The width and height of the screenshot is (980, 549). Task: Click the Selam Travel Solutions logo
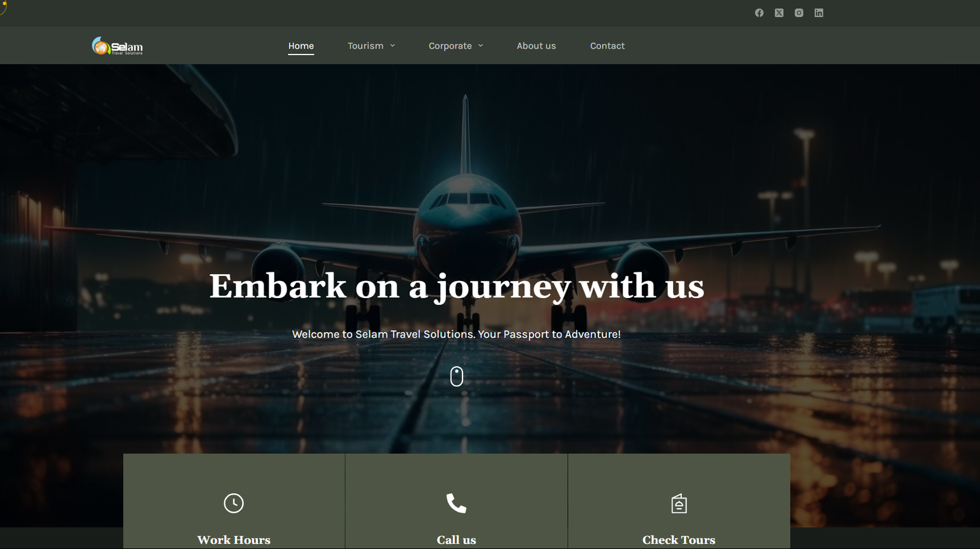click(x=118, y=46)
